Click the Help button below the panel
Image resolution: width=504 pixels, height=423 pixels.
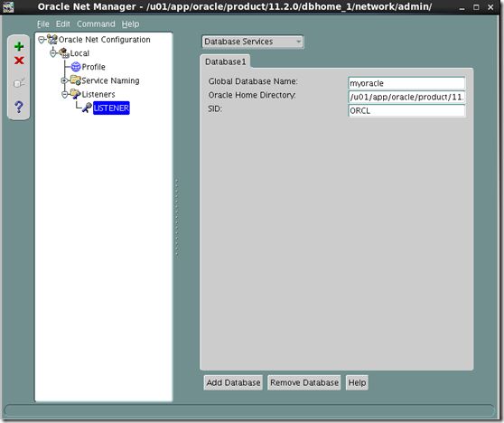(x=357, y=382)
